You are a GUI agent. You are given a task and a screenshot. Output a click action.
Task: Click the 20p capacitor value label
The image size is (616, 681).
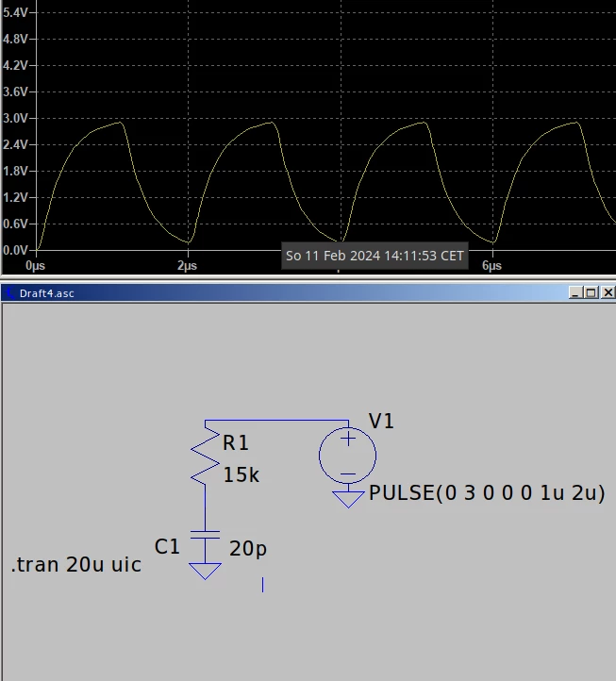[248, 549]
